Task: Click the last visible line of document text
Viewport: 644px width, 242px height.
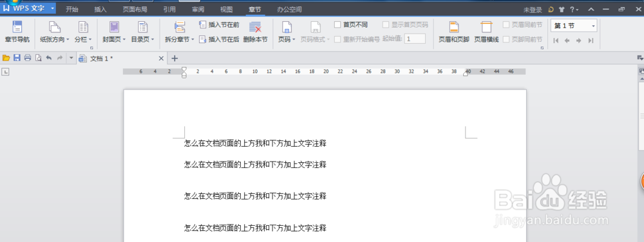Action: point(255,228)
